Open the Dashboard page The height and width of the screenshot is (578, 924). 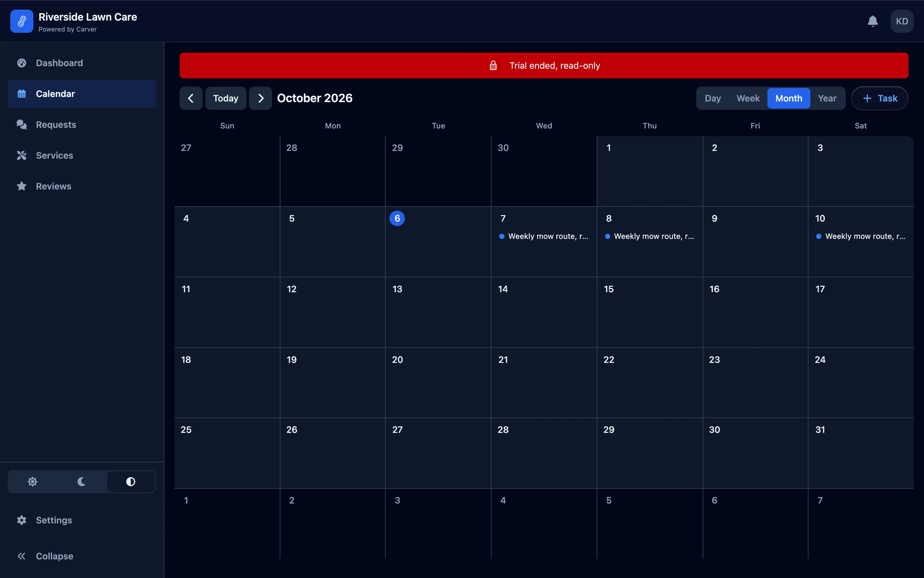[x=82, y=63]
